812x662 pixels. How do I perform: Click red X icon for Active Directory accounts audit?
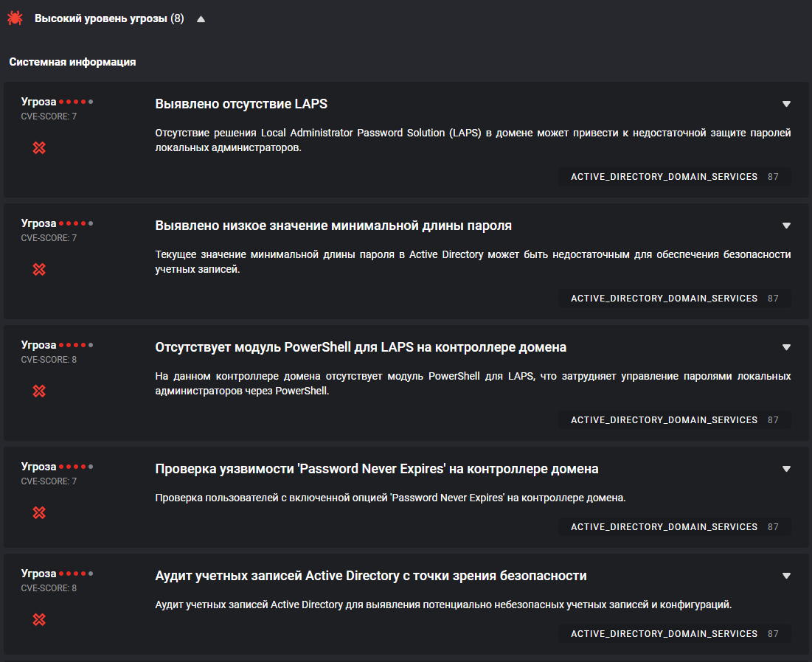coord(40,620)
